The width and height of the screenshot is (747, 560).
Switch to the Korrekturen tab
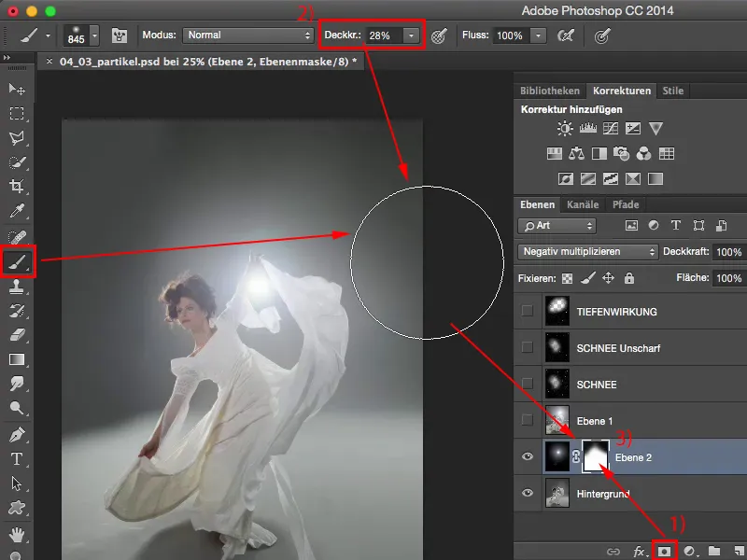pyautogui.click(x=621, y=91)
